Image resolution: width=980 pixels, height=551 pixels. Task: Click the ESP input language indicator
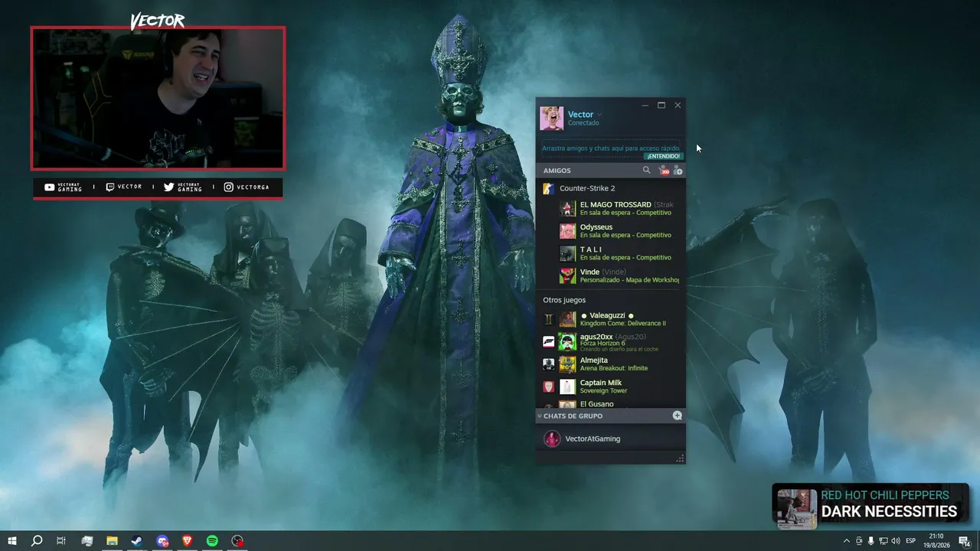(x=911, y=541)
